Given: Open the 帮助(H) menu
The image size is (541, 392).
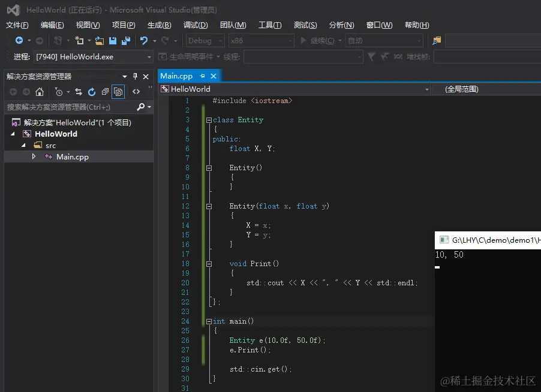Looking at the screenshot, I should (417, 25).
